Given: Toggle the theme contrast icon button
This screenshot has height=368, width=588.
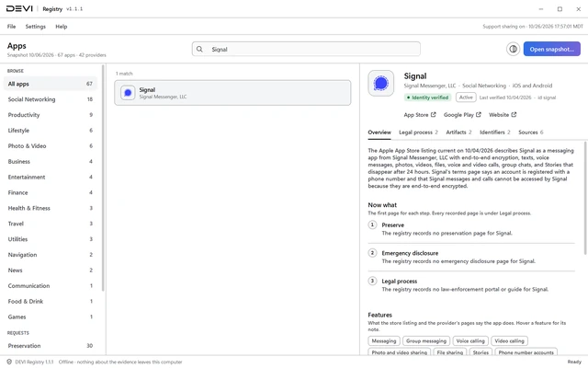Looking at the screenshot, I should click(x=513, y=49).
